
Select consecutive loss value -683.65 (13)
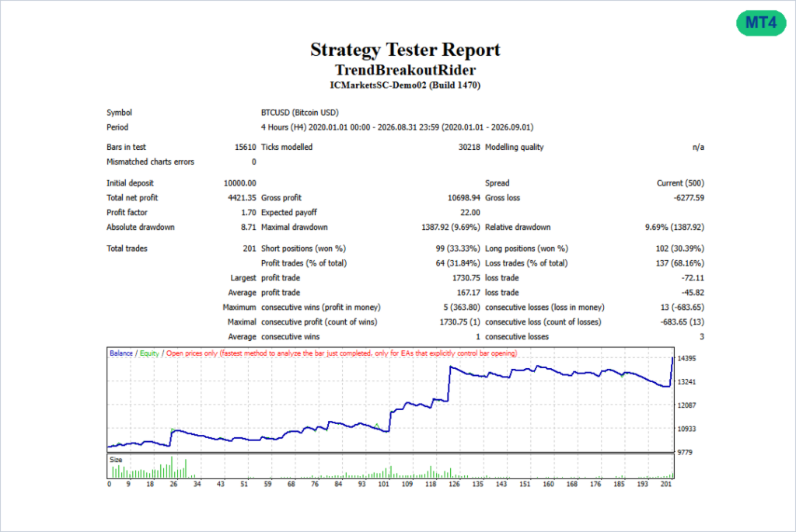click(683, 322)
